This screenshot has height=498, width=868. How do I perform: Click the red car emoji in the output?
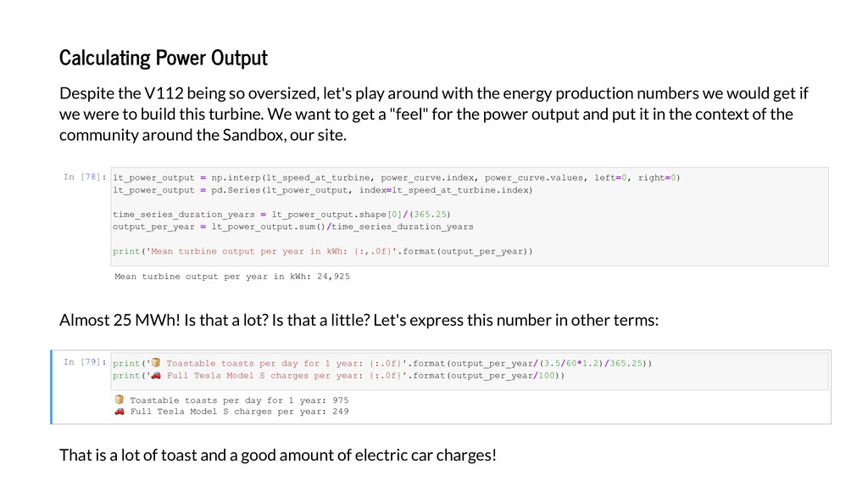119,411
